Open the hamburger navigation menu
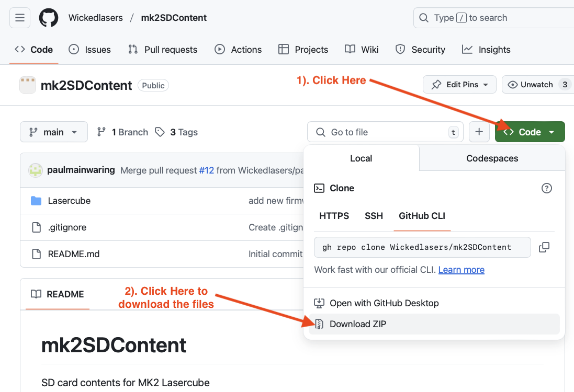 tap(20, 18)
